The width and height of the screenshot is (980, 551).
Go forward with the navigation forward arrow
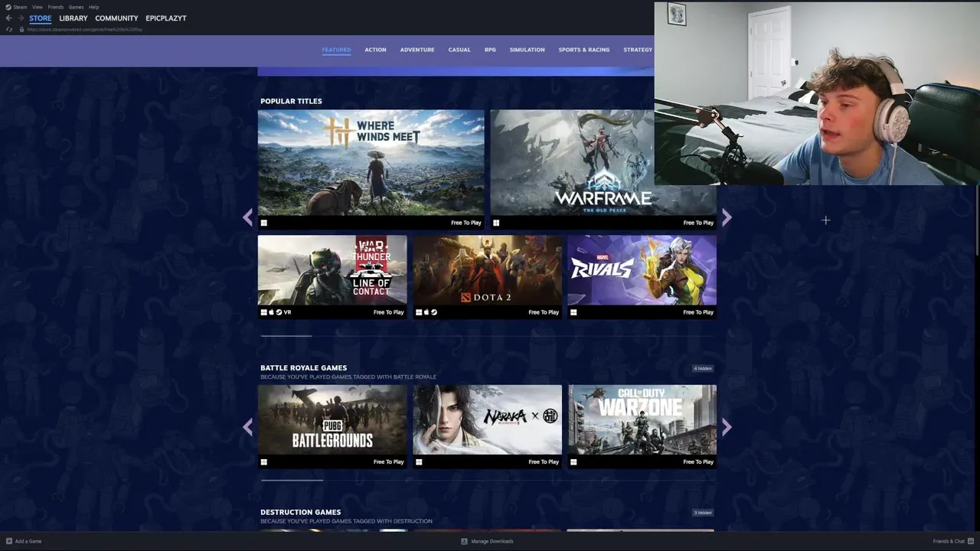[21, 18]
